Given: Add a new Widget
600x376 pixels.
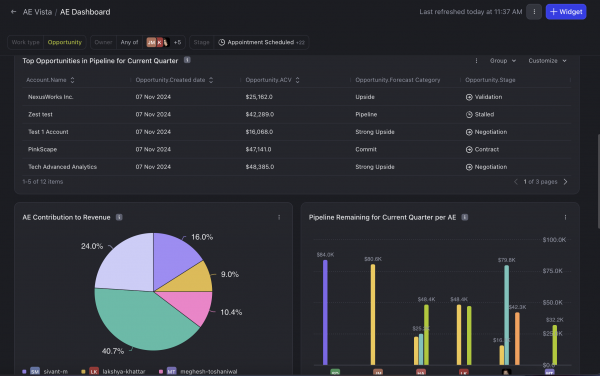Looking at the screenshot, I should click(x=566, y=12).
